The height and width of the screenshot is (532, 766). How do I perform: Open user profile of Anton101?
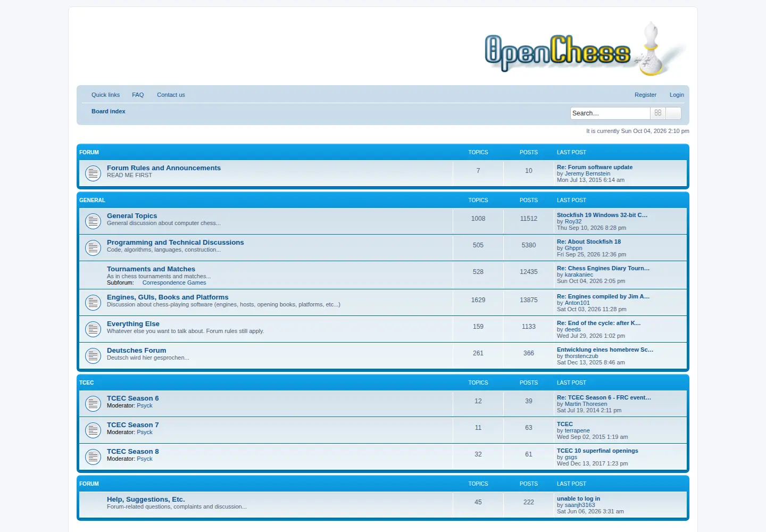(577, 303)
